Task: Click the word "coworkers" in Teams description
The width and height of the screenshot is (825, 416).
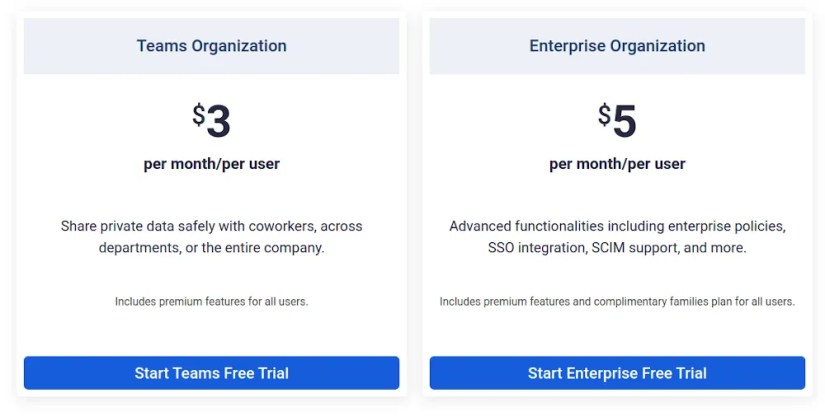Action: [284, 226]
